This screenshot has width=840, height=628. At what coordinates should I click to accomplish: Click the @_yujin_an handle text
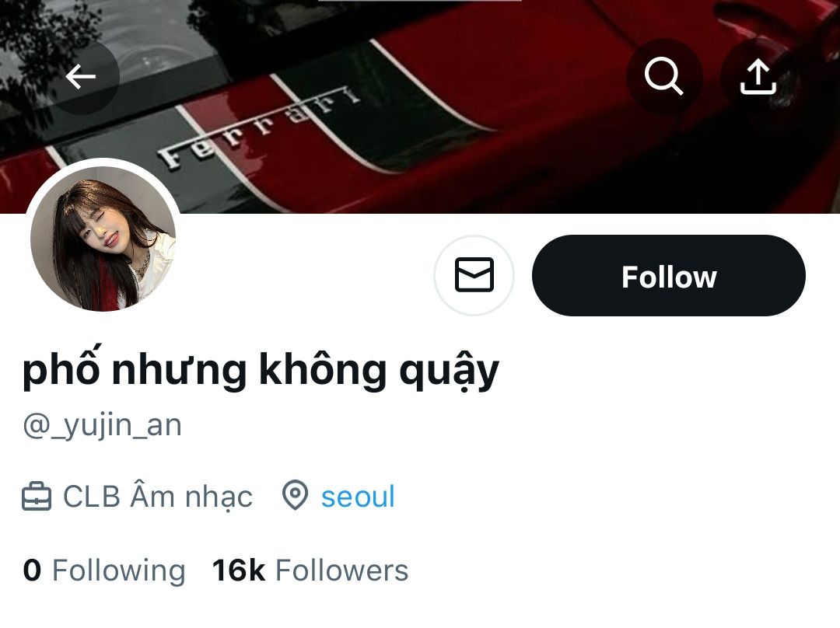coord(103,426)
